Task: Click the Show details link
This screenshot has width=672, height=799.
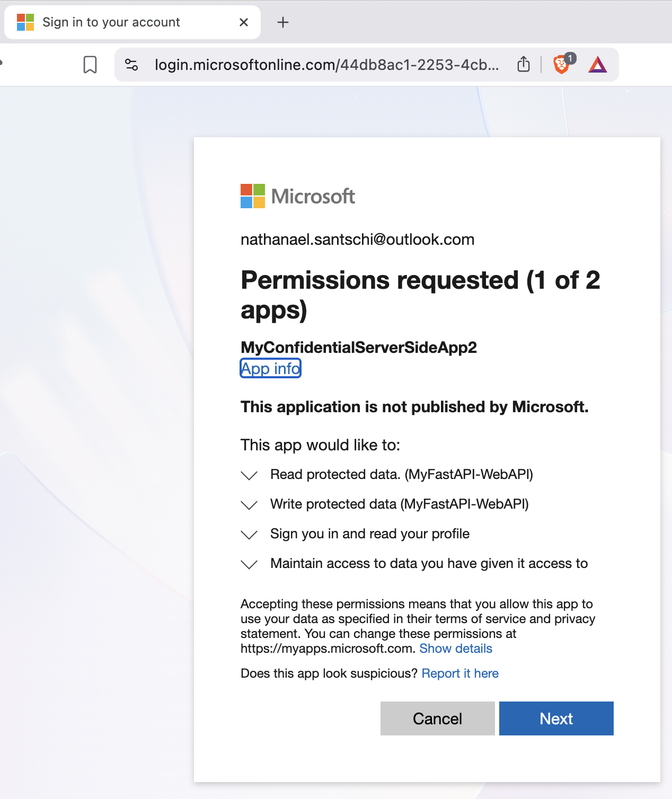Action: [456, 649]
